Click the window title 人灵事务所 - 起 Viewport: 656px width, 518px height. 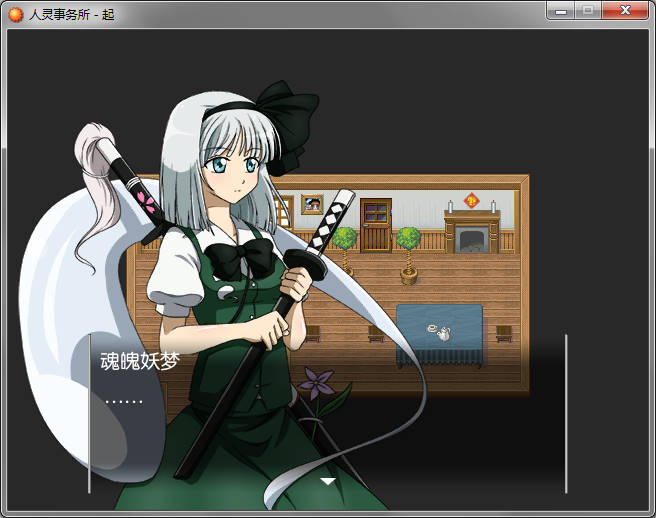[x=72, y=15]
